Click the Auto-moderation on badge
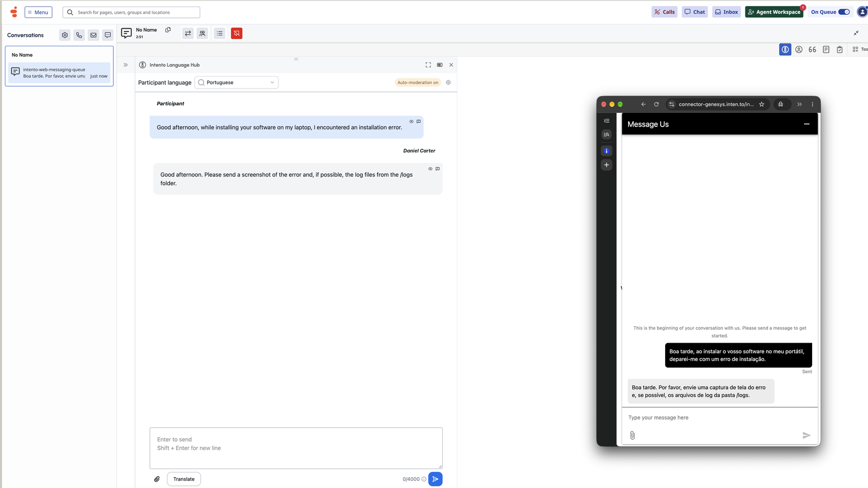Screen dimensions: 868x488 [x=418, y=83]
